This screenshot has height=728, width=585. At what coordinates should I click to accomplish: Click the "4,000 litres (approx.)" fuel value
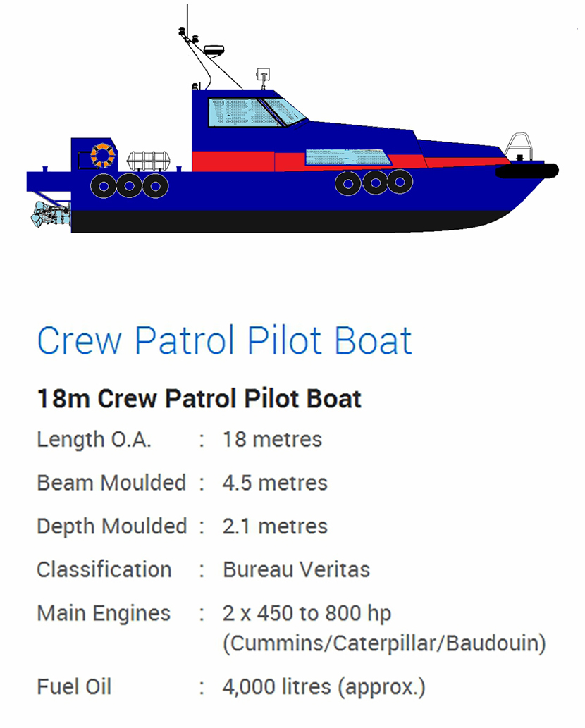pyautogui.click(x=324, y=687)
